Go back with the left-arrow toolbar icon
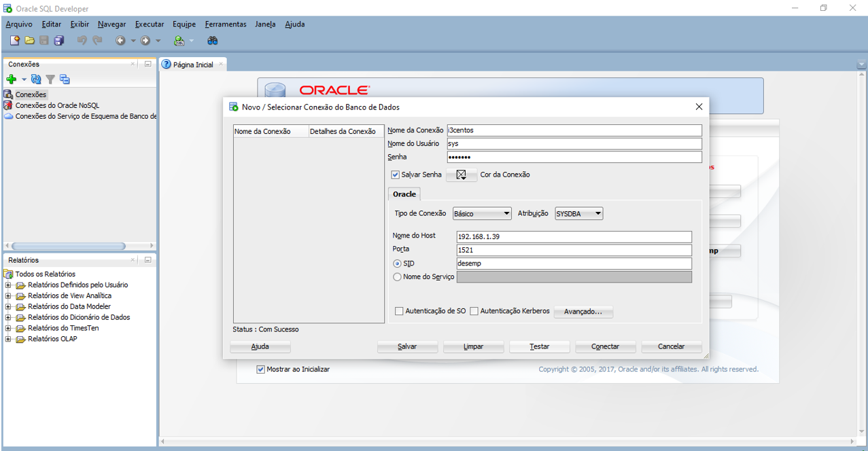This screenshot has height=451, width=868. pos(120,41)
